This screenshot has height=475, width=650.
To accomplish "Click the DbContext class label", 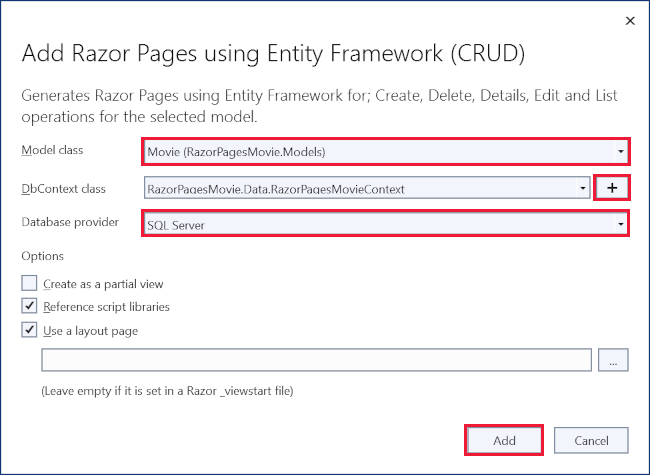I will click(63, 189).
